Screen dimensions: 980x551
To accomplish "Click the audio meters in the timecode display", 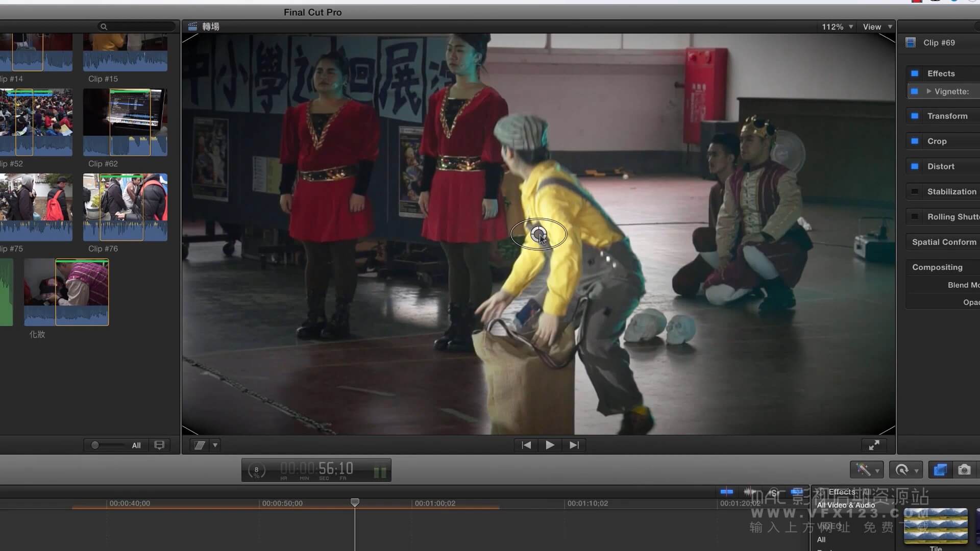I will point(380,472).
